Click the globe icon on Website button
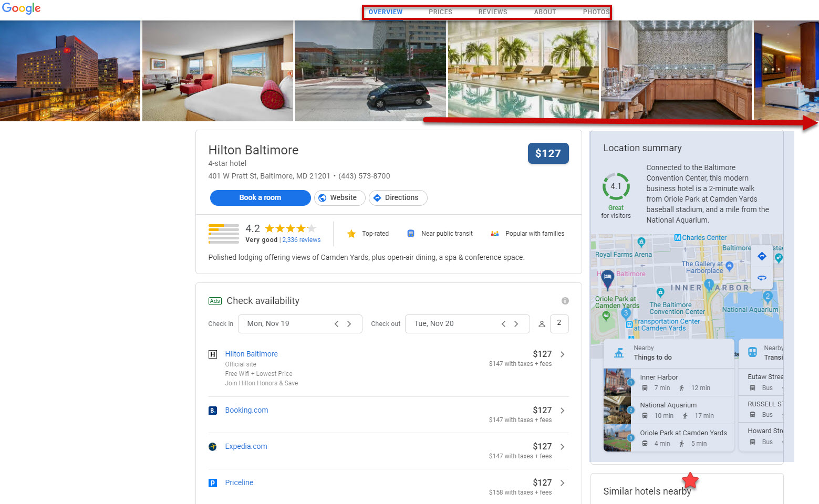 pos(323,198)
